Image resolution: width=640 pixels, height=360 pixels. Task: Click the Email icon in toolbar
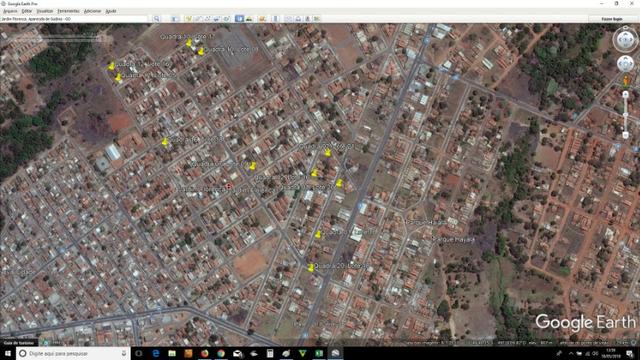(289, 19)
